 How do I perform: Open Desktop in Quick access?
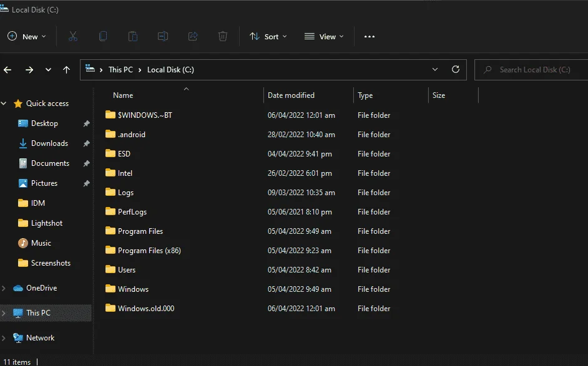pyautogui.click(x=44, y=123)
